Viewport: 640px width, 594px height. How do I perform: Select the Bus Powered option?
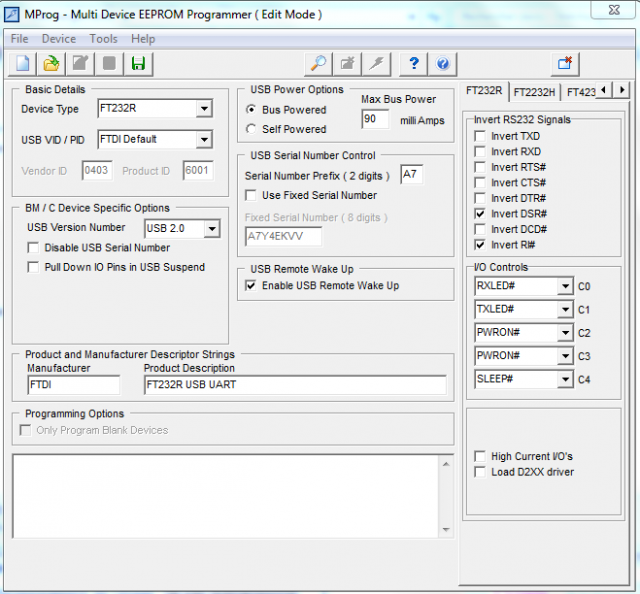click(286, 110)
